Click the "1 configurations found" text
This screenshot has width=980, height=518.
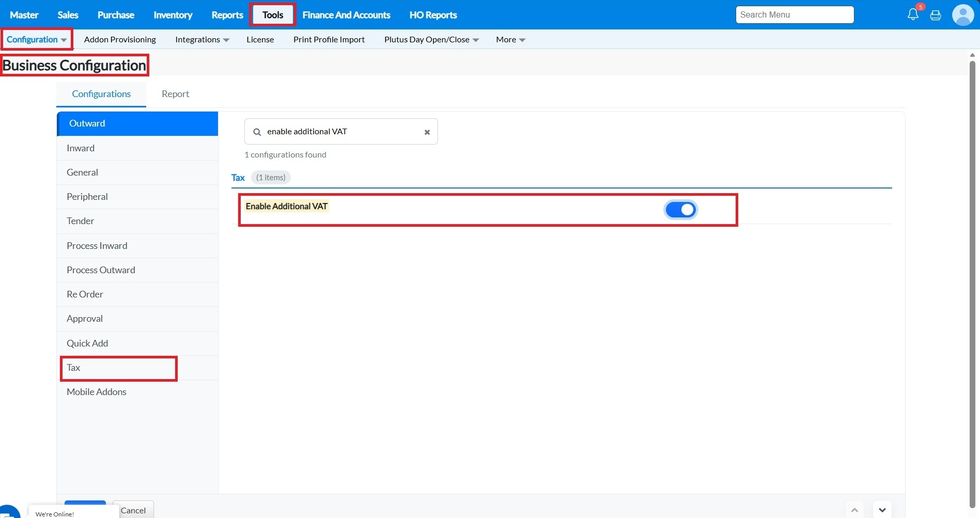pos(285,155)
